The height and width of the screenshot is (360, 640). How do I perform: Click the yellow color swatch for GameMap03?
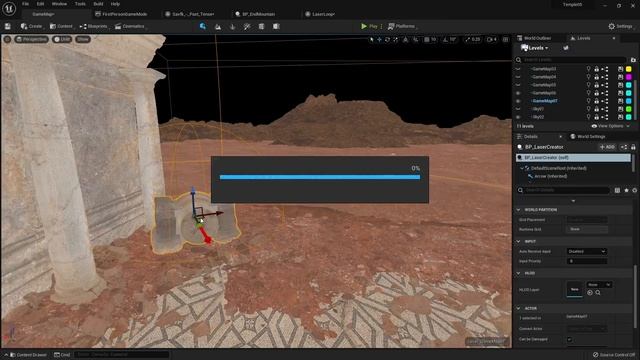[x=629, y=69]
